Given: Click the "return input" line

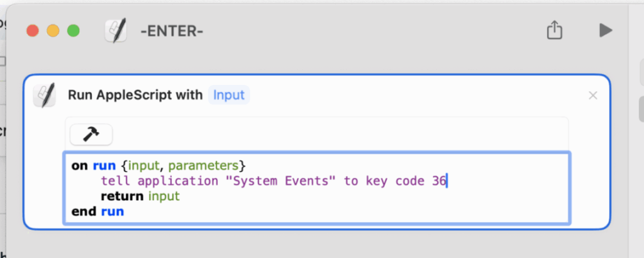Looking at the screenshot, I should click(x=140, y=196).
